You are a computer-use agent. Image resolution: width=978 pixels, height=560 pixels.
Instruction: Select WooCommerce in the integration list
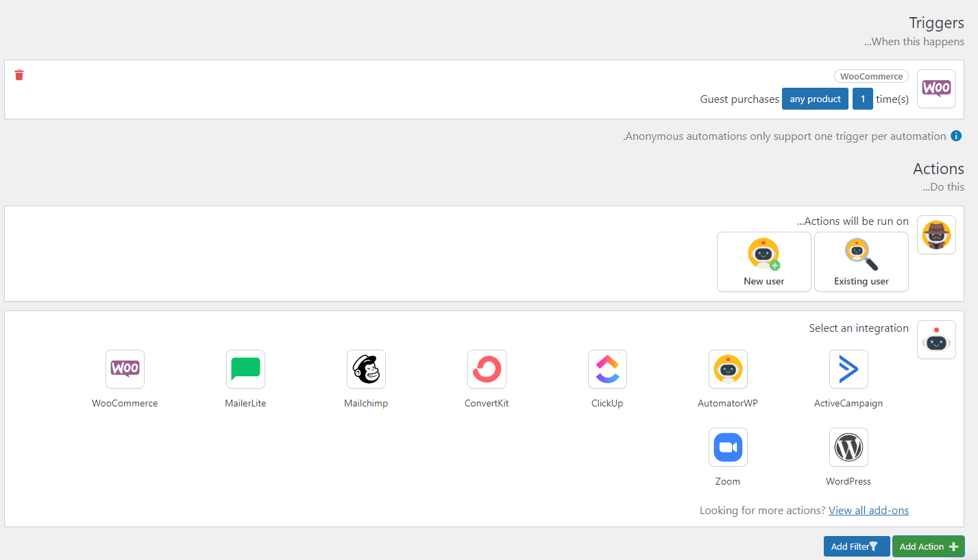(125, 369)
